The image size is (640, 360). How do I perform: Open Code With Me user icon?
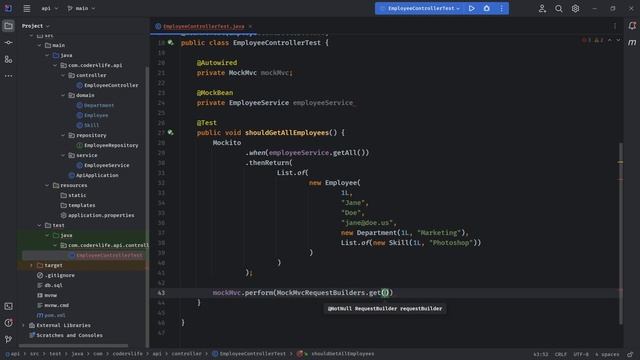pyautogui.click(x=542, y=8)
